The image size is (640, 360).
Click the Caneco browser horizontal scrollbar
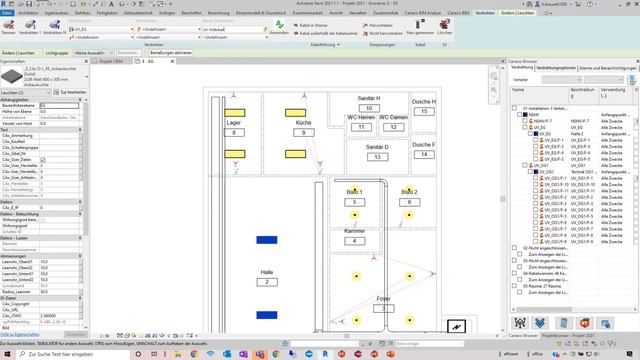[x=544, y=309]
